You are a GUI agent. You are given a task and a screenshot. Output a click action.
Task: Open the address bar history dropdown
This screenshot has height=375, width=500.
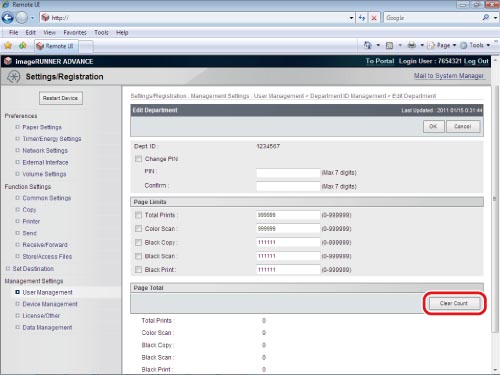pyautogui.click(x=351, y=18)
